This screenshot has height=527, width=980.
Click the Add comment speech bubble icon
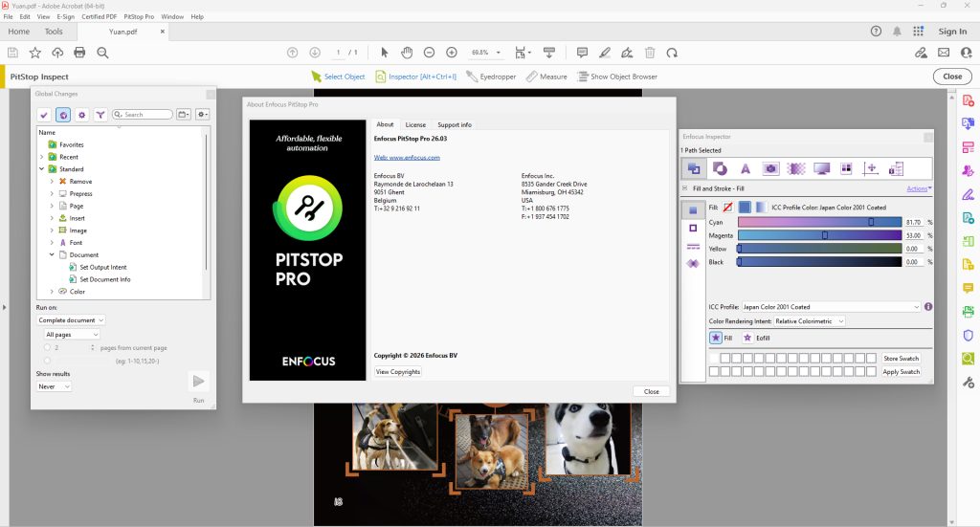click(x=582, y=53)
